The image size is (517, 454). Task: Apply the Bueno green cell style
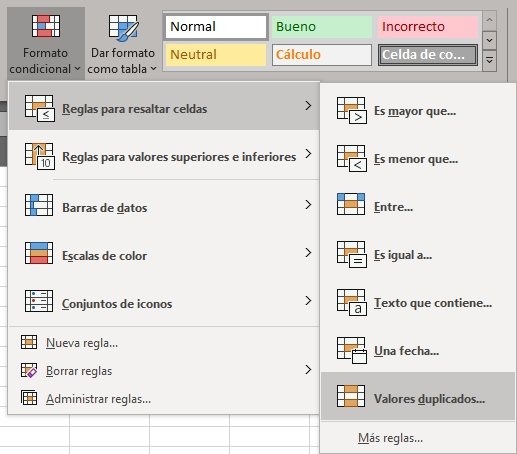(322, 26)
